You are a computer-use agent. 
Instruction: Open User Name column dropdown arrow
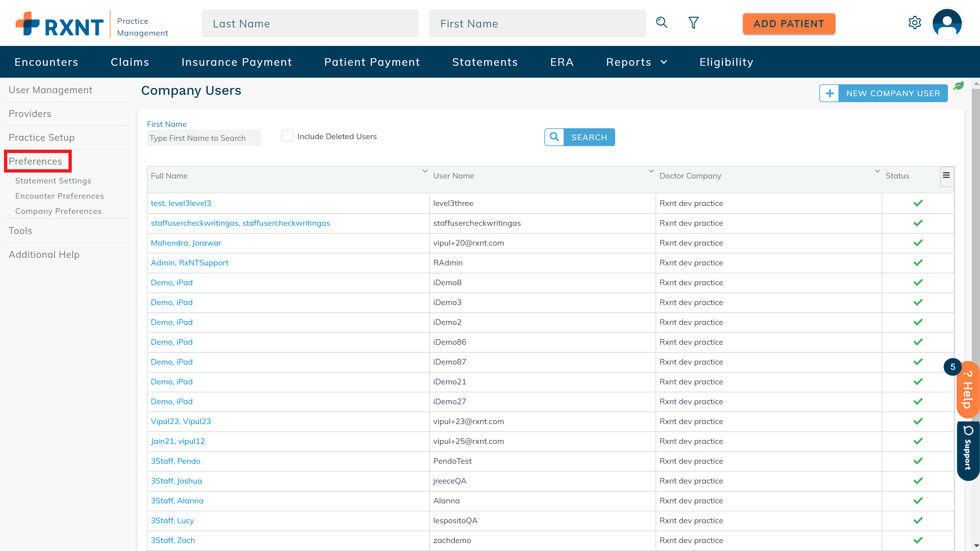click(x=651, y=171)
